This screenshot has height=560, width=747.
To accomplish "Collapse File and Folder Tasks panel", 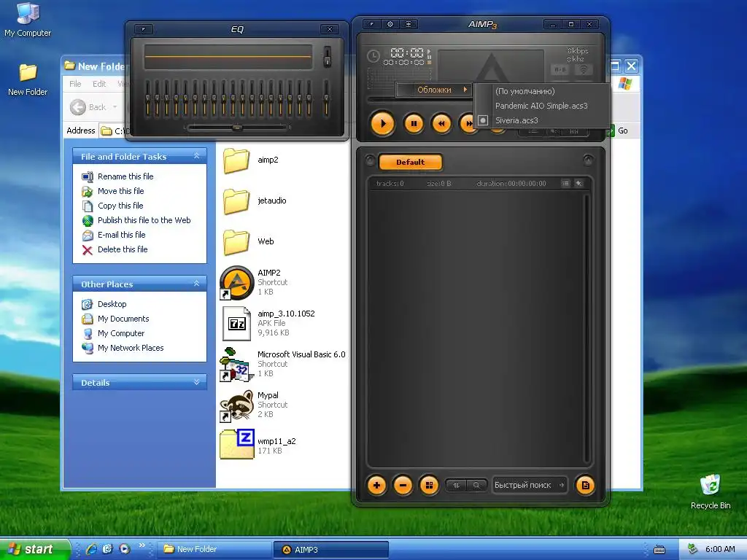I will [x=196, y=156].
